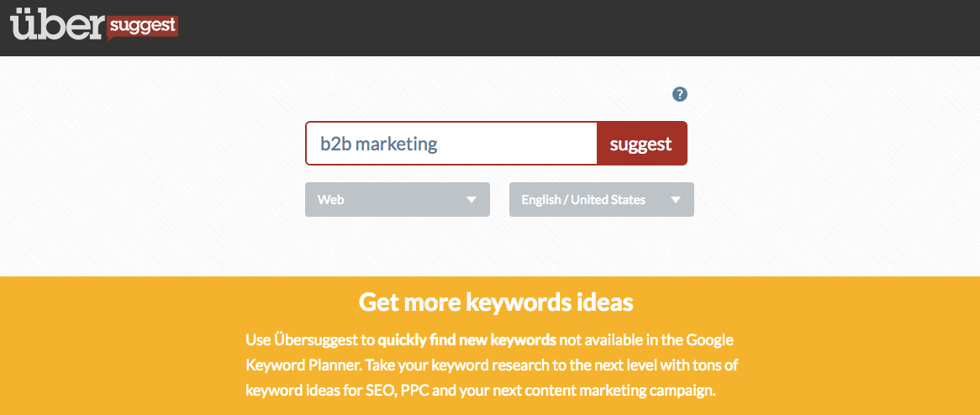This screenshot has width=980, height=415.
Task: Click the English / United States label text
Action: coord(583,200)
